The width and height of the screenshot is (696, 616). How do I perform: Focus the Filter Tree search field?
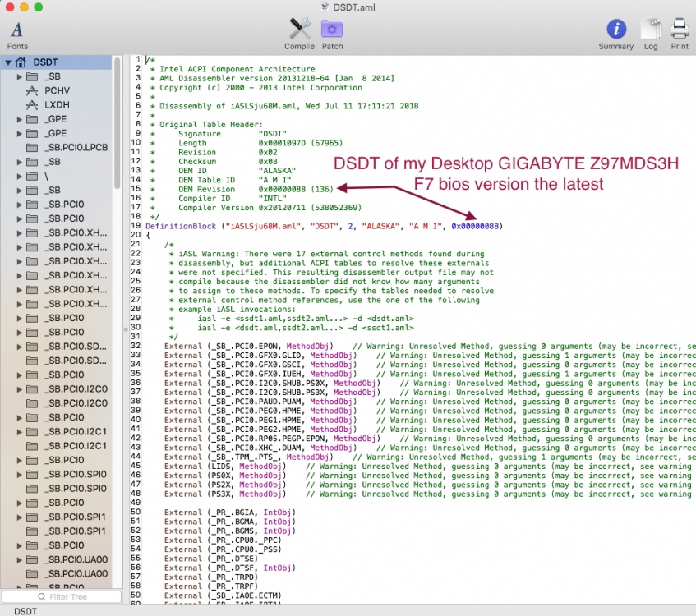pyautogui.click(x=62, y=597)
